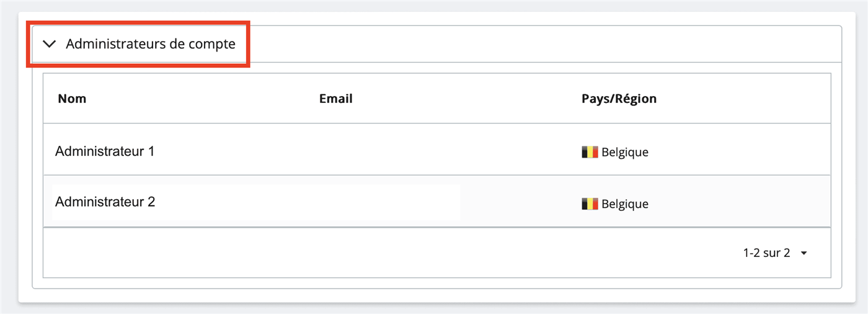This screenshot has height=314, width=868.
Task: Select the Administrateur 1 name
Action: tap(105, 151)
